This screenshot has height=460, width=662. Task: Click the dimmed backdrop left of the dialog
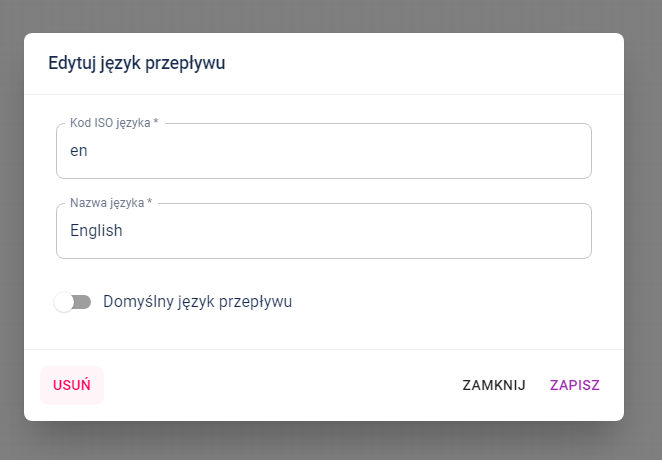[x=11, y=230]
